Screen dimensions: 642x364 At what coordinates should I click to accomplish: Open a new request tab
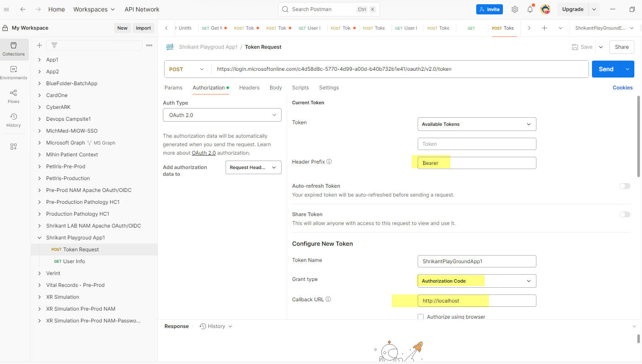pyautogui.click(x=544, y=28)
